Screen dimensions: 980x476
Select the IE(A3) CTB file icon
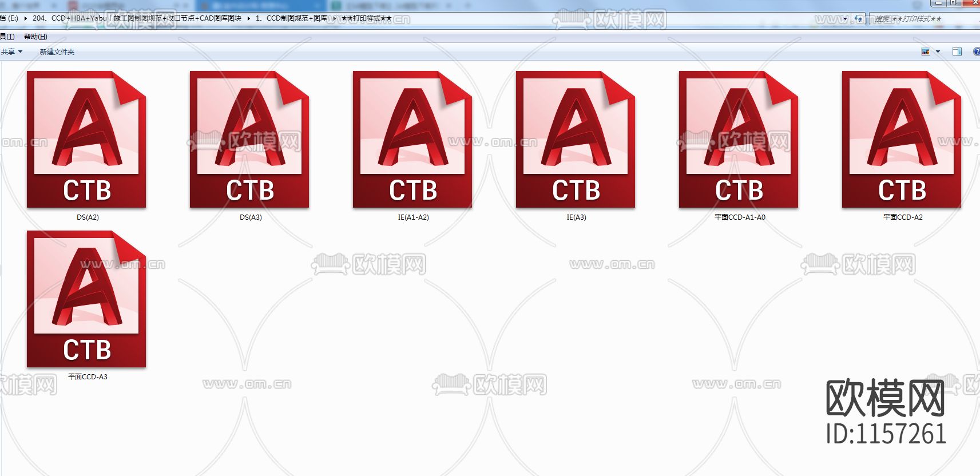[576, 139]
